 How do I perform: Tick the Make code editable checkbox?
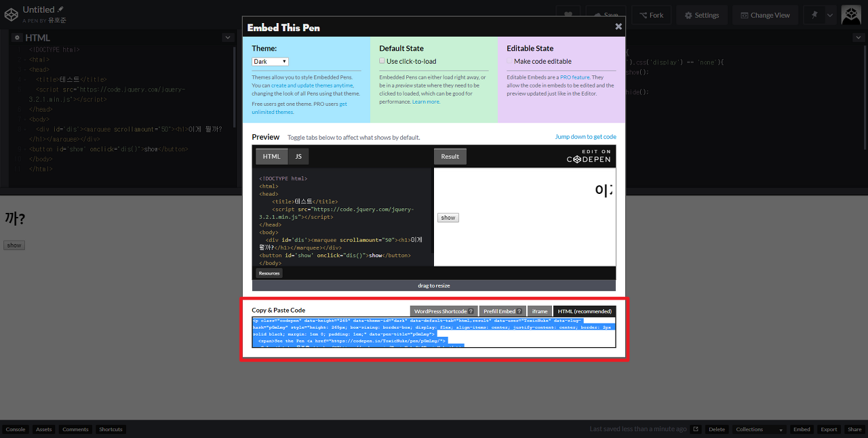510,61
